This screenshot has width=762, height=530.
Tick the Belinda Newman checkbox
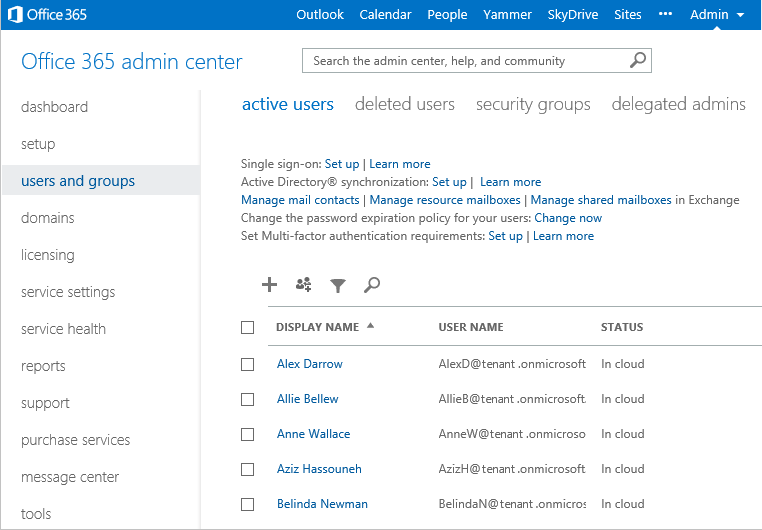pyautogui.click(x=248, y=504)
